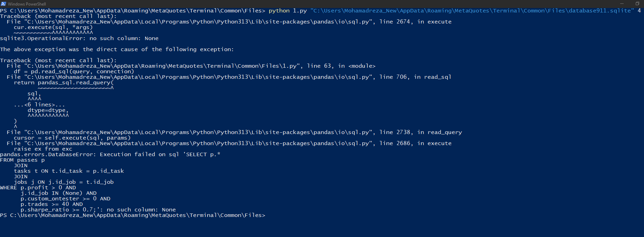Click 'cursor = self.execute(sql, params)' line
Image resolution: width=644 pixels, height=237 pixels.
click(72, 138)
